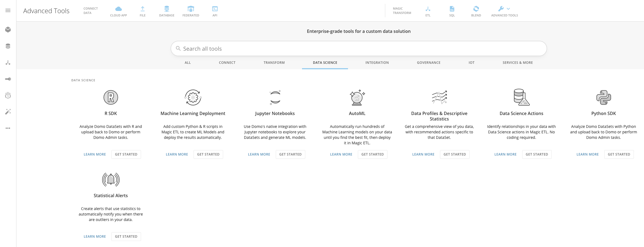
Task: Click Learn More for Statistical Alerts
Action: 95,237
